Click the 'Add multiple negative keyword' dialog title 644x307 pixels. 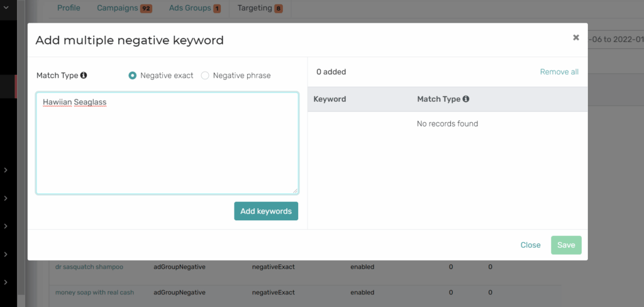[x=130, y=40]
